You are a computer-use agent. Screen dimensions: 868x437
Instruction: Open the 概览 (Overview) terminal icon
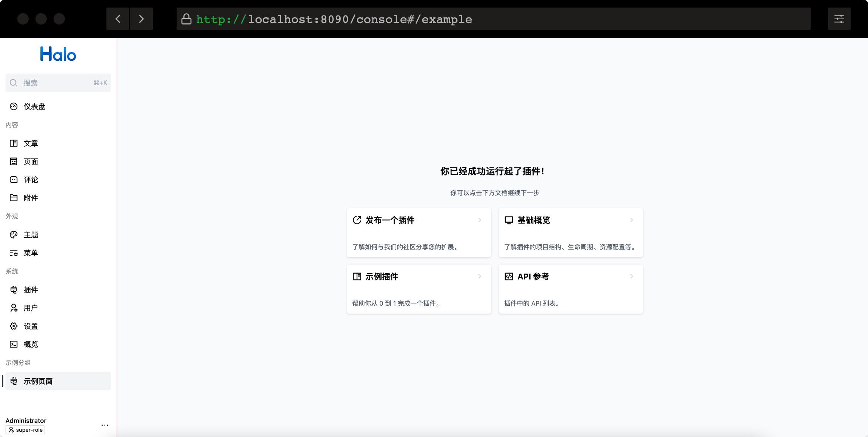click(14, 344)
